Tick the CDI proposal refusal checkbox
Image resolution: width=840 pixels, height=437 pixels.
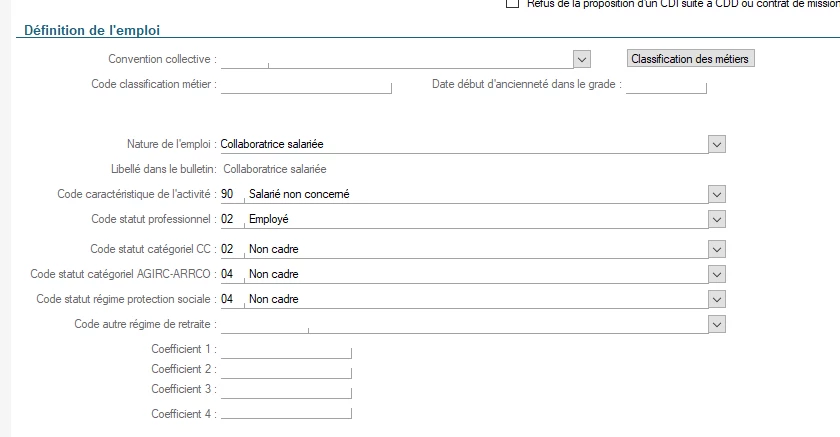[x=513, y=4]
